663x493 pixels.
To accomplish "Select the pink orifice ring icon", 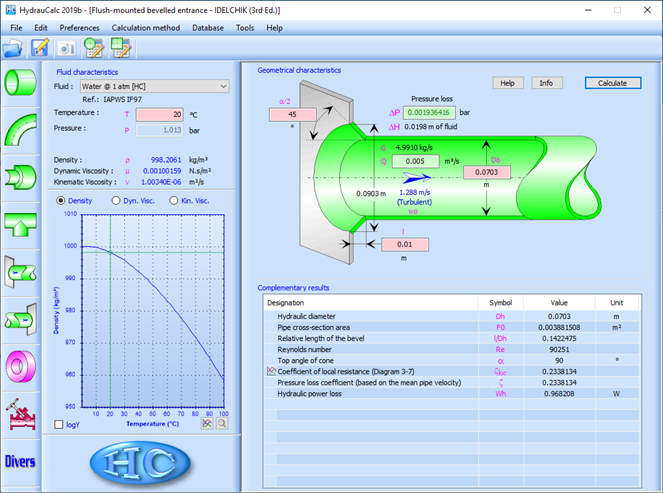I will click(20, 366).
